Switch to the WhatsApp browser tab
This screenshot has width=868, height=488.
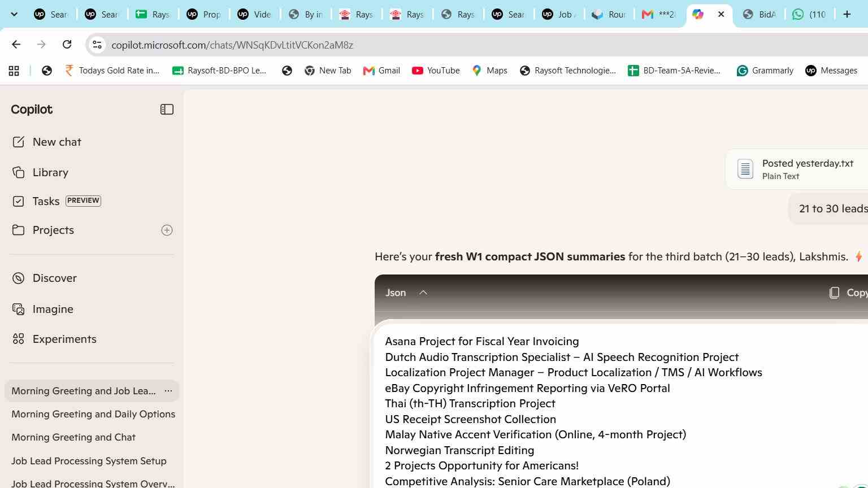coord(809,14)
